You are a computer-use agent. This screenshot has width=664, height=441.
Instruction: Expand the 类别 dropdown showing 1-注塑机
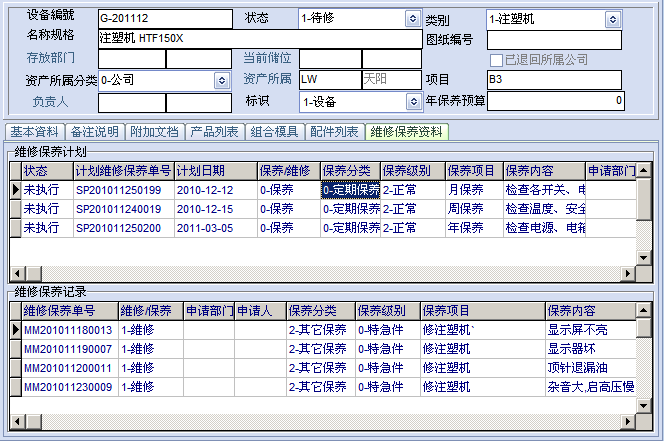point(612,19)
